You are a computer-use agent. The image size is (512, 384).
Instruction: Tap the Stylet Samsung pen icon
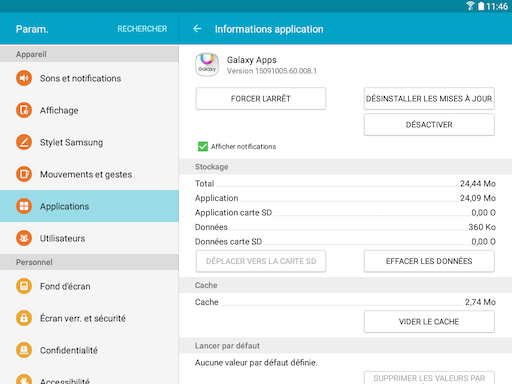coord(24,142)
